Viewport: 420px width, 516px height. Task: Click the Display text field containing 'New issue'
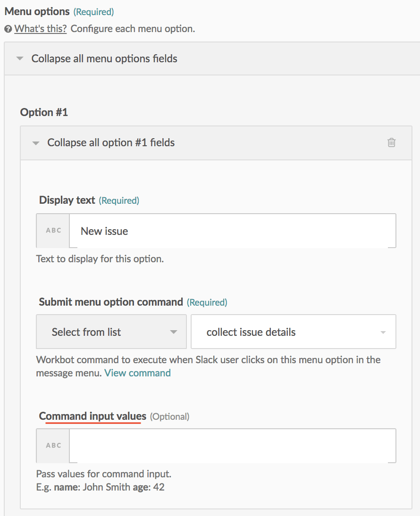232,231
